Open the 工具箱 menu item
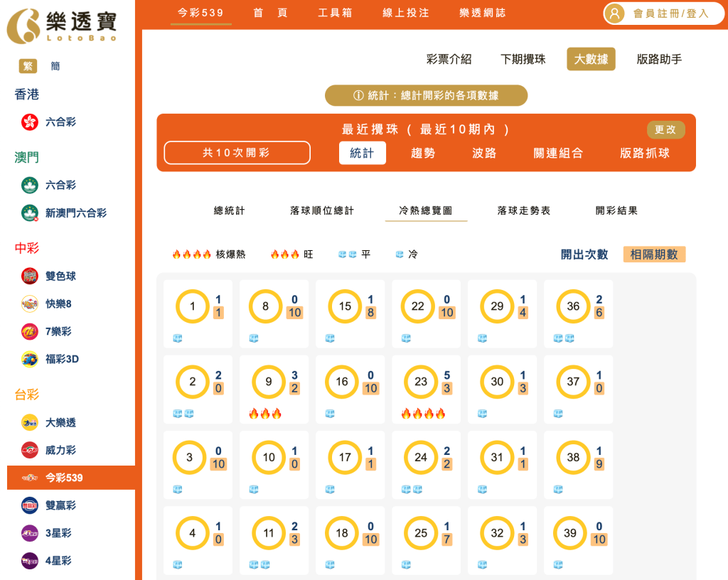The height and width of the screenshot is (580, 728). [335, 12]
